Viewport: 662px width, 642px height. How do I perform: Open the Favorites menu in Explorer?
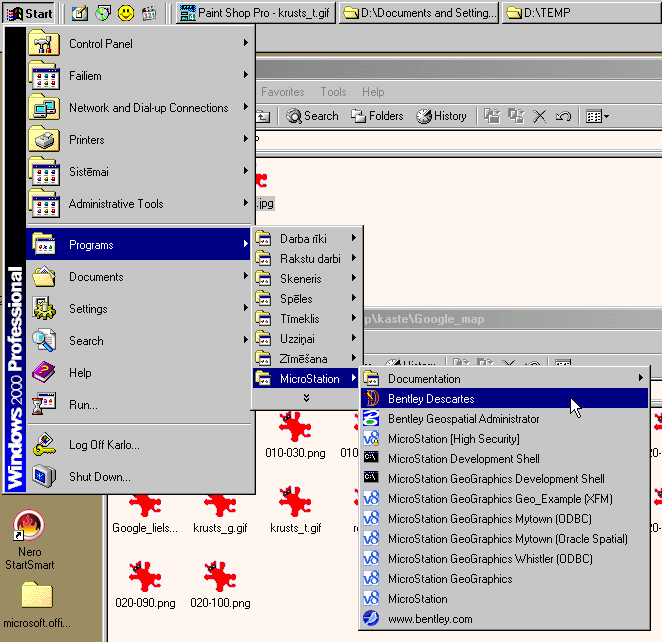pyautogui.click(x=282, y=92)
